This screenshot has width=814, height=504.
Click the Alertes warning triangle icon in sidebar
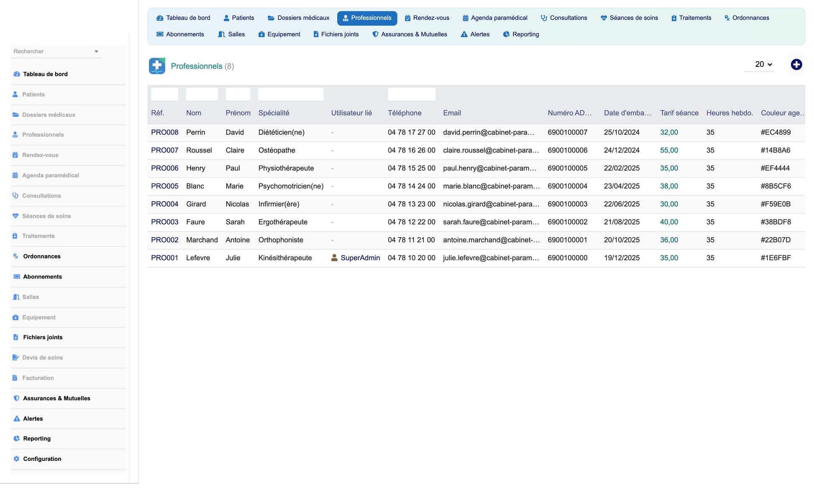tap(16, 419)
